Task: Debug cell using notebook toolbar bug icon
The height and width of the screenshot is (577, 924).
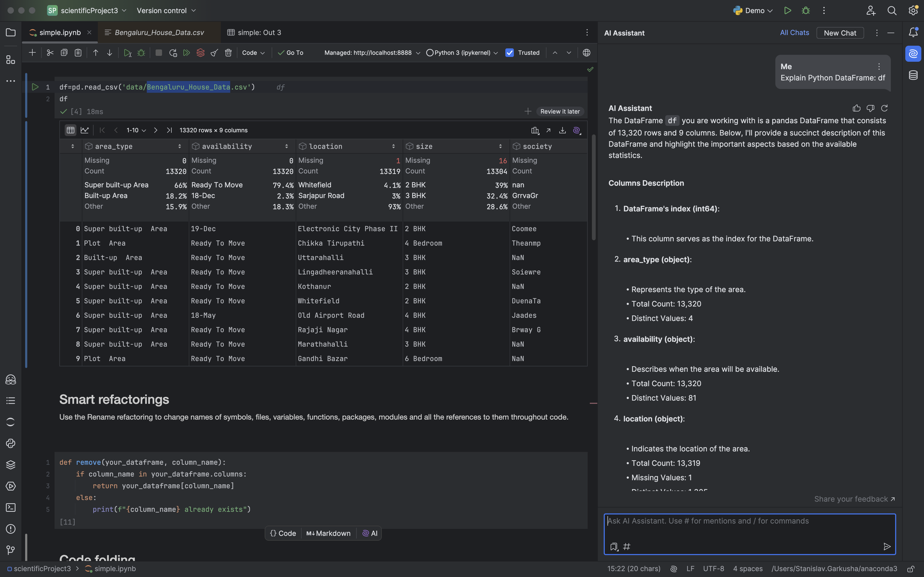Action: (x=141, y=53)
